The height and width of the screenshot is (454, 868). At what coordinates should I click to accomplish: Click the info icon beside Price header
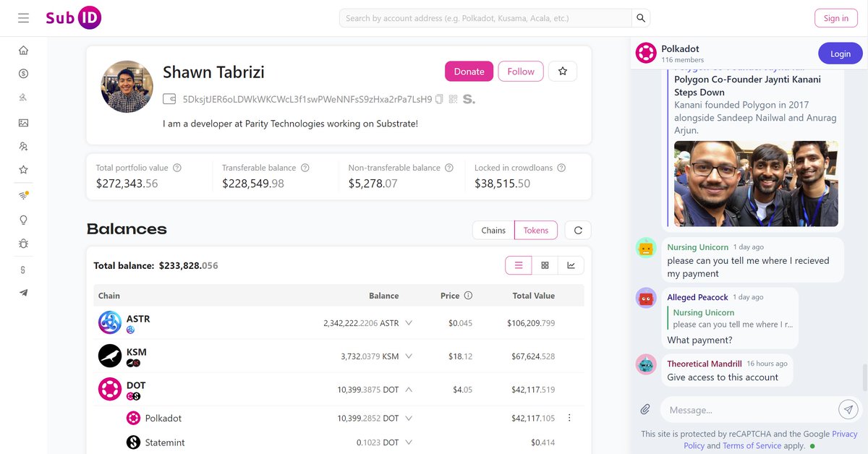click(468, 296)
